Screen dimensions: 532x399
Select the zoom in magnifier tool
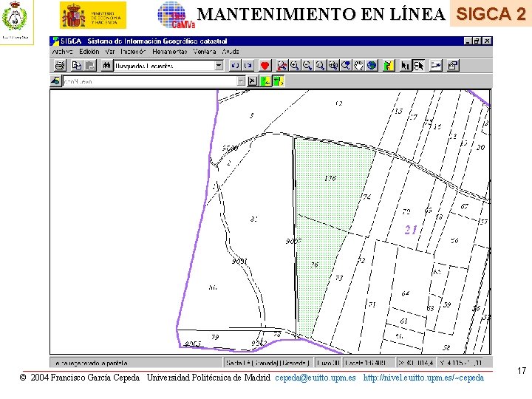pyautogui.click(x=295, y=65)
